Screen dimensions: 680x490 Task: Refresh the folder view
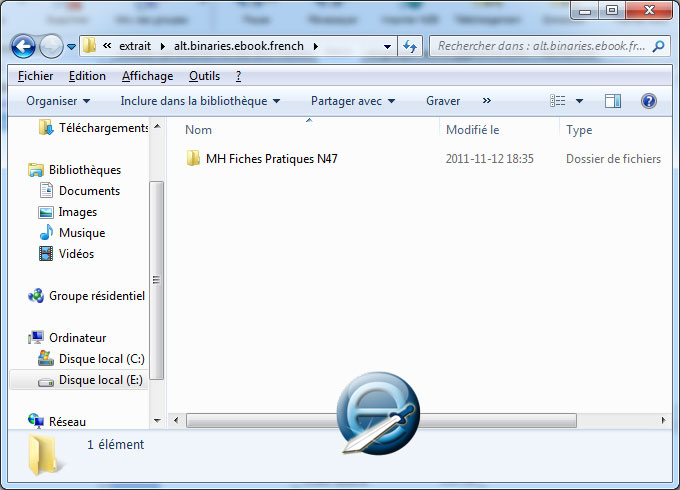410,46
